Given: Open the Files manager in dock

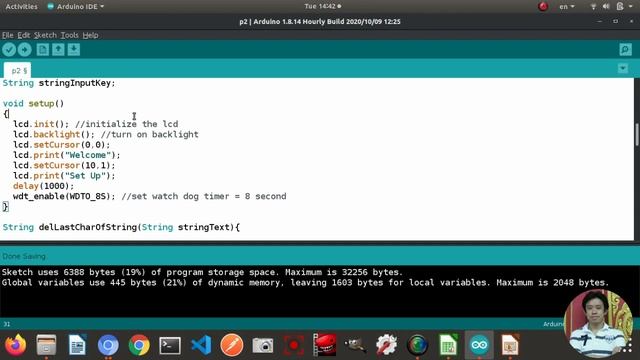Looking at the screenshot, I should (x=46, y=345).
